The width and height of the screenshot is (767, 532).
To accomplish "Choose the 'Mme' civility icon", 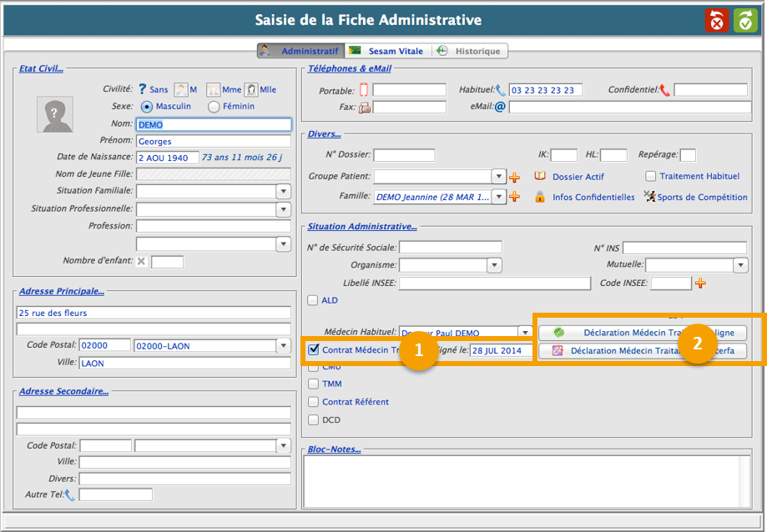I will [214, 89].
